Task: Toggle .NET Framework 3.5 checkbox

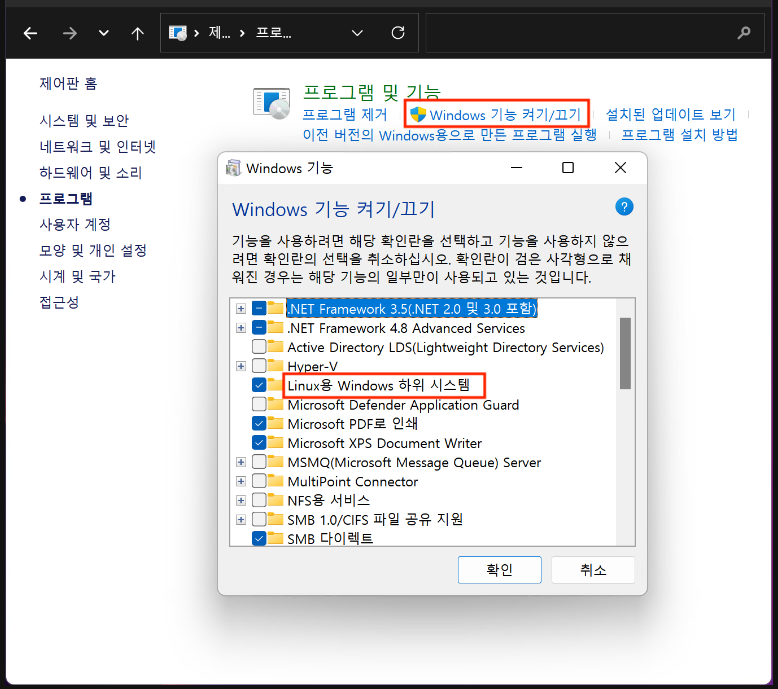Action: coord(259,309)
